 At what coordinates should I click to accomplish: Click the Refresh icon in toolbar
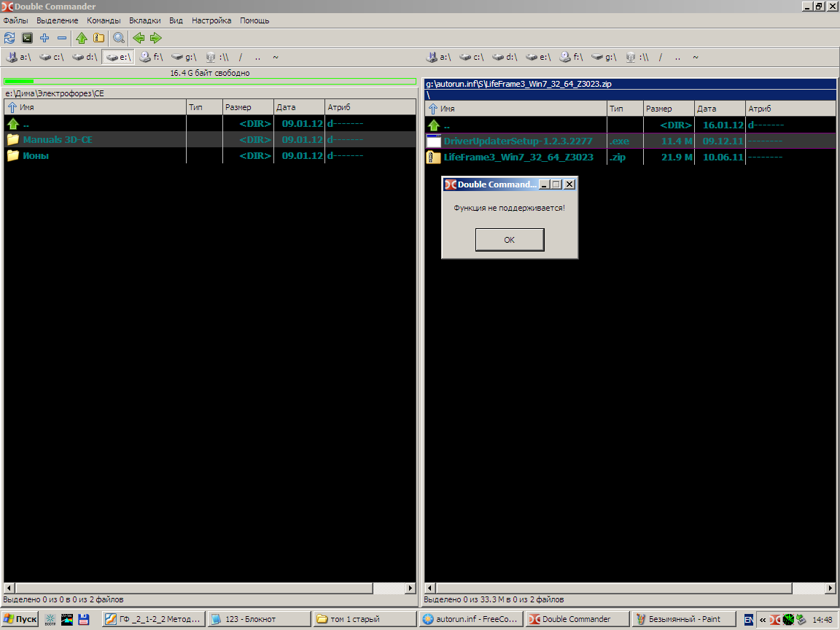[9, 38]
